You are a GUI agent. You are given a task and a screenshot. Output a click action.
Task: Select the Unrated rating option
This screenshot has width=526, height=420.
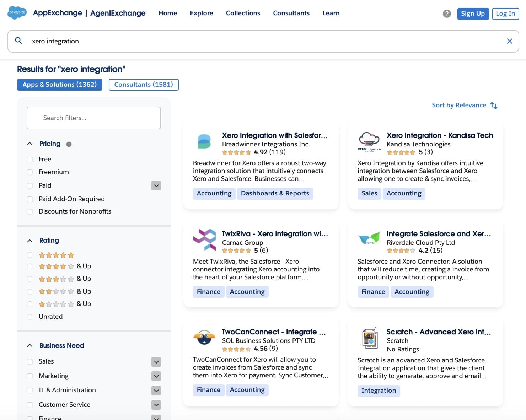pos(30,317)
